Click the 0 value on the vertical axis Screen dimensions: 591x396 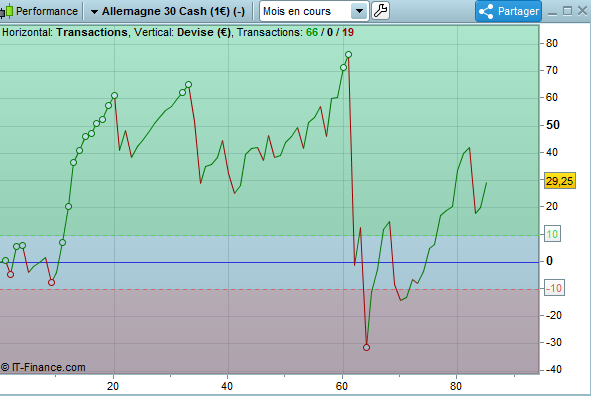[550, 261]
